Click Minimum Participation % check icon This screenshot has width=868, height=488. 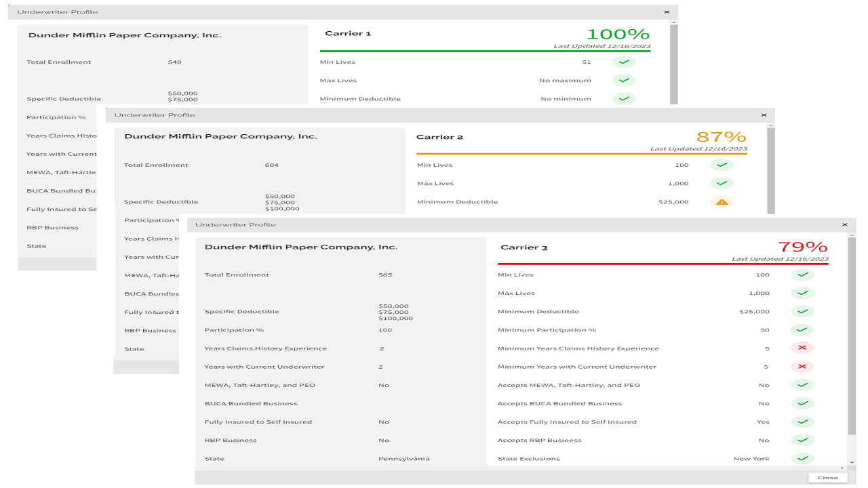point(802,329)
